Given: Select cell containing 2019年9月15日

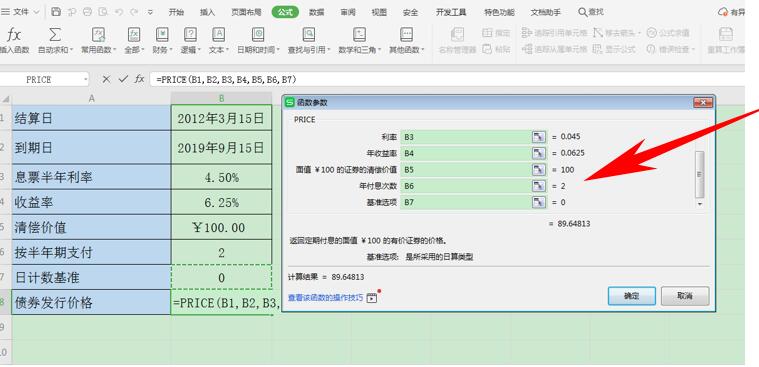Looking at the screenshot, I should pos(221,148).
